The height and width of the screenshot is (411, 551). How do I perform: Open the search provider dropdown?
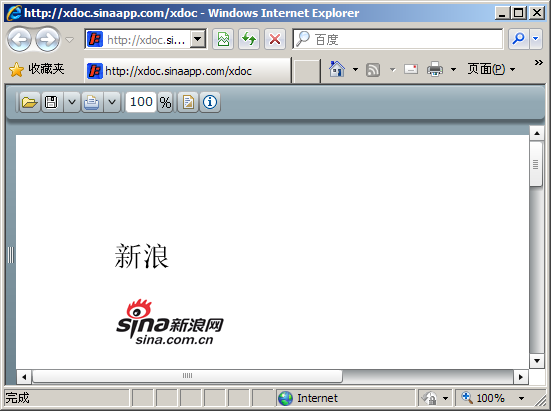click(x=536, y=39)
